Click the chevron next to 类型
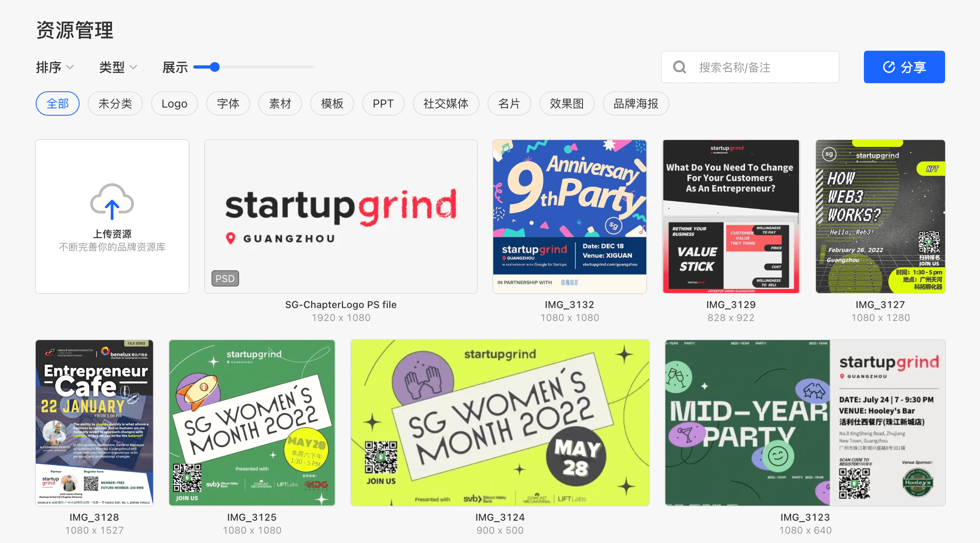This screenshot has width=980, height=543. [x=133, y=67]
